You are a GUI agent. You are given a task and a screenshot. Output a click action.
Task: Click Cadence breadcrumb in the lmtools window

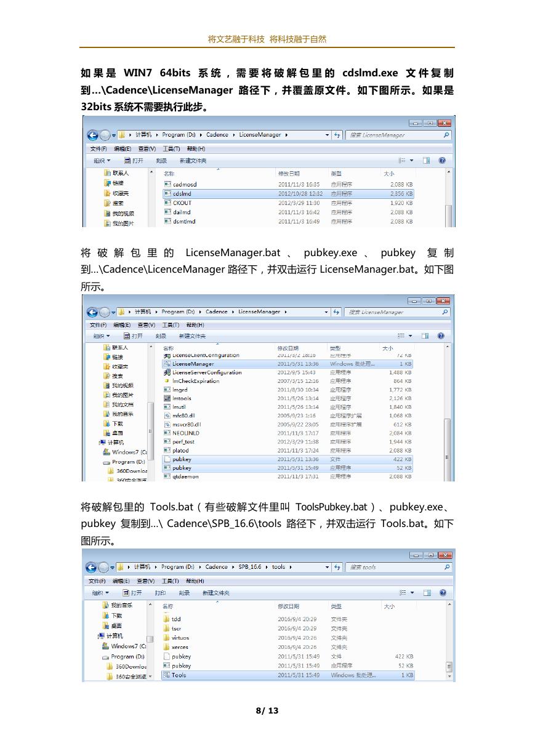pos(216,312)
